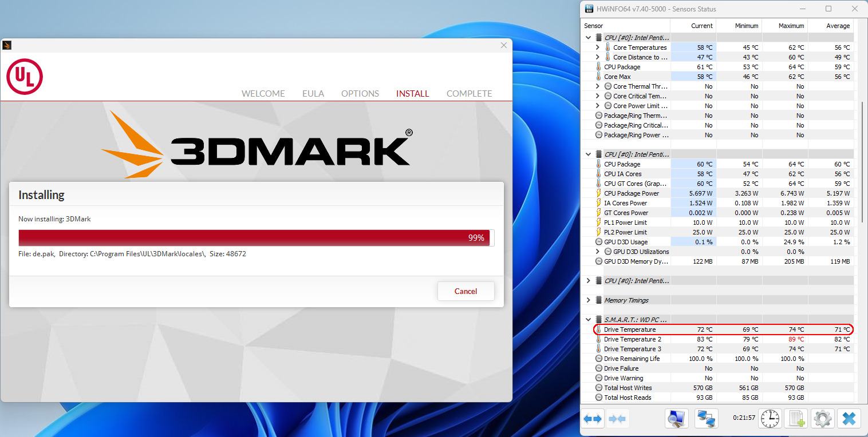Click the icon beside PL2 Power Limit
Viewport: 868px width, 437px height.
tap(598, 232)
